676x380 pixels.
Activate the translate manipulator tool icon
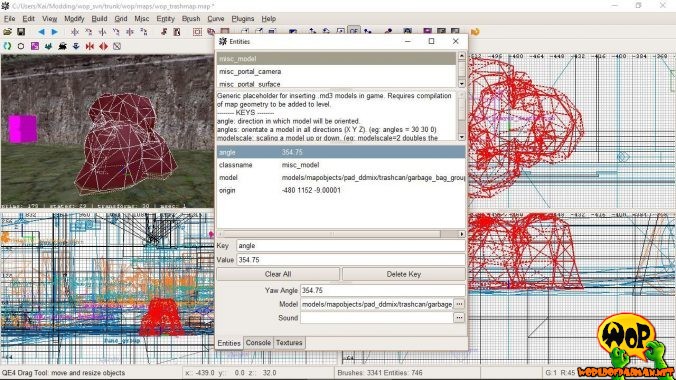[312, 31]
